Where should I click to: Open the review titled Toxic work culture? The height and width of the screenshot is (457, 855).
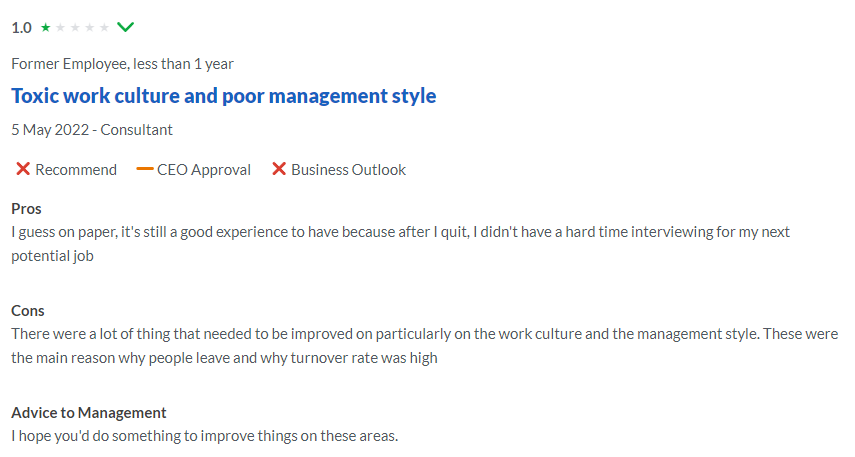tap(224, 96)
